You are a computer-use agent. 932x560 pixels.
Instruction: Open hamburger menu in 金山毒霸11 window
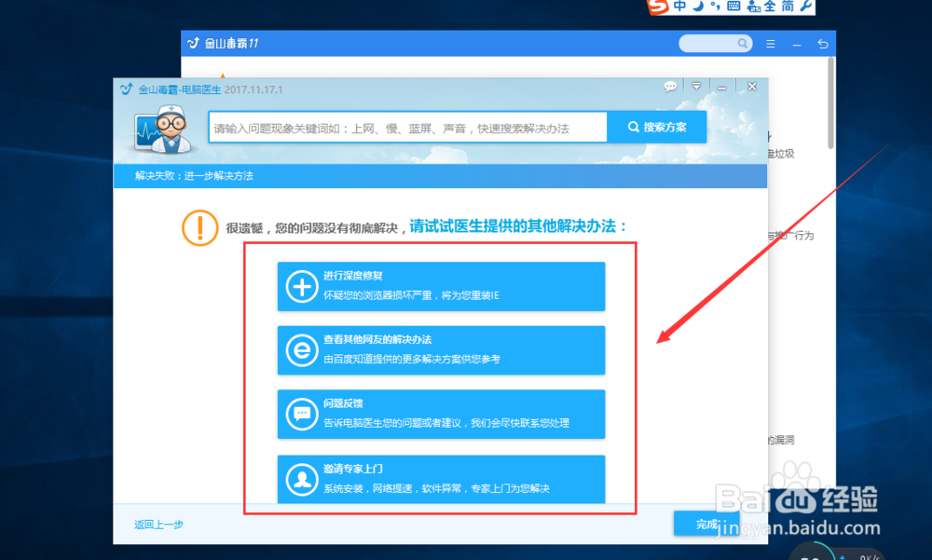771,44
